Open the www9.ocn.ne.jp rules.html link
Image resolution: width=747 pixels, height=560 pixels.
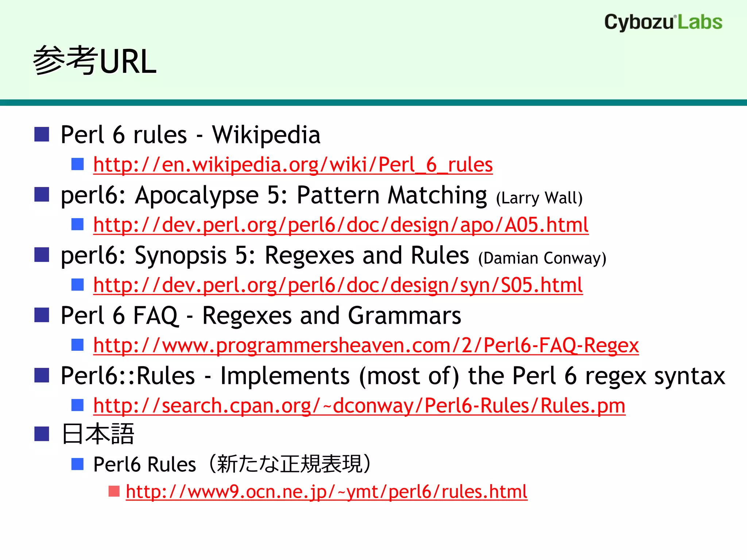[x=326, y=492]
